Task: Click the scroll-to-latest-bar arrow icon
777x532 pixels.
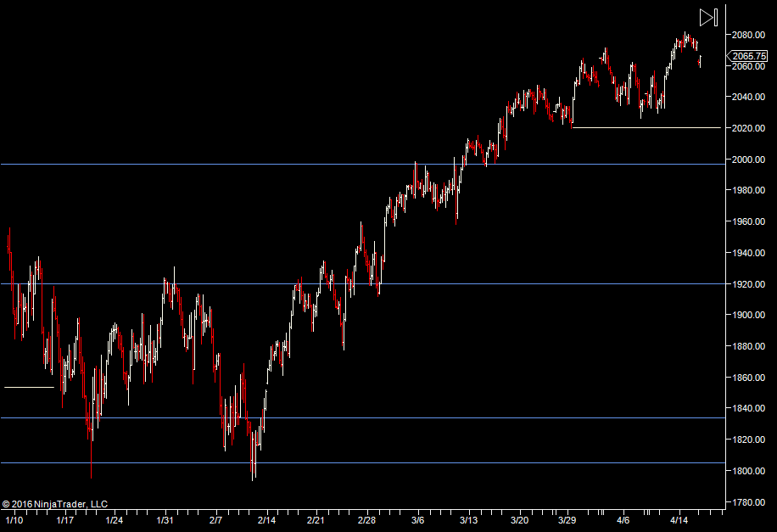Action: coord(708,17)
